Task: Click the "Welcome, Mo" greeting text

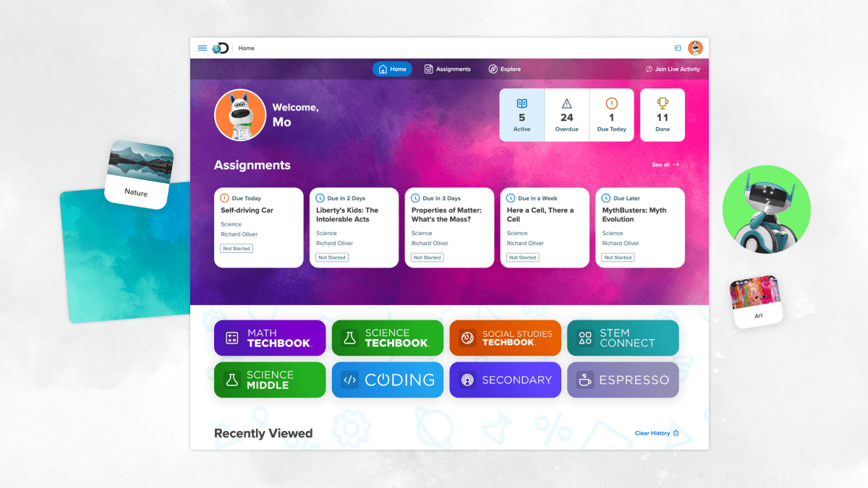Action: (x=295, y=115)
